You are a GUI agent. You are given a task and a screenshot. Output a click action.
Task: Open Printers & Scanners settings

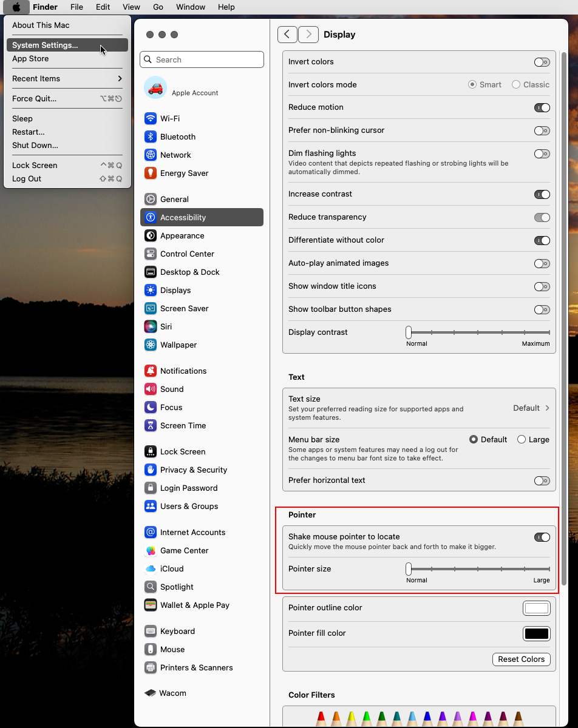coord(150,667)
